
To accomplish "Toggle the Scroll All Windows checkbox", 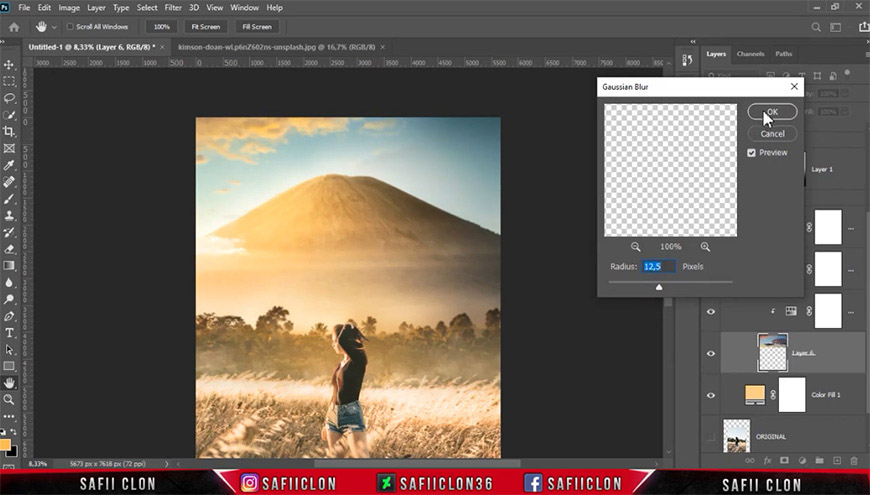I will pos(70,27).
